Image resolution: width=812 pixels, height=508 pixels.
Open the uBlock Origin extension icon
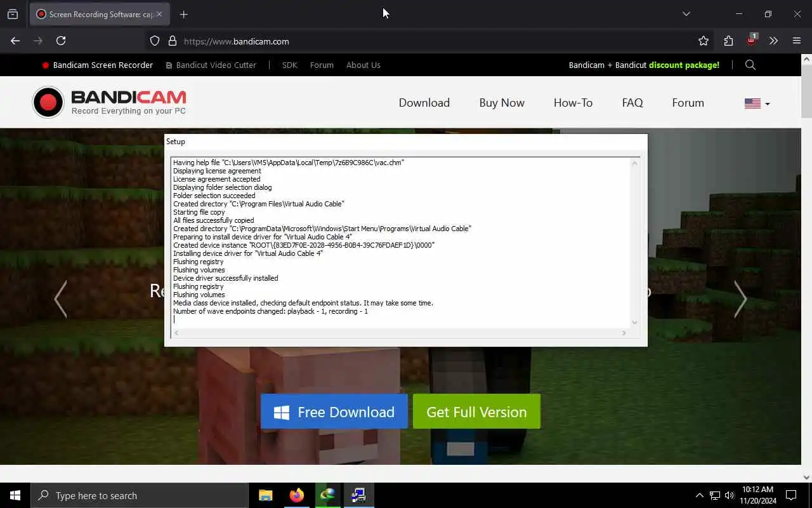752,40
